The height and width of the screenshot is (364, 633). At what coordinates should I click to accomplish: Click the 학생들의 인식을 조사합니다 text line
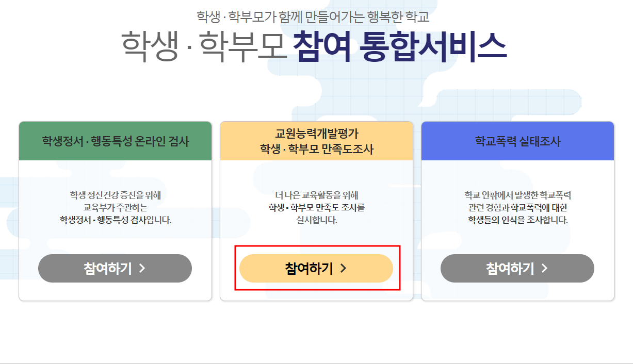[x=517, y=220]
